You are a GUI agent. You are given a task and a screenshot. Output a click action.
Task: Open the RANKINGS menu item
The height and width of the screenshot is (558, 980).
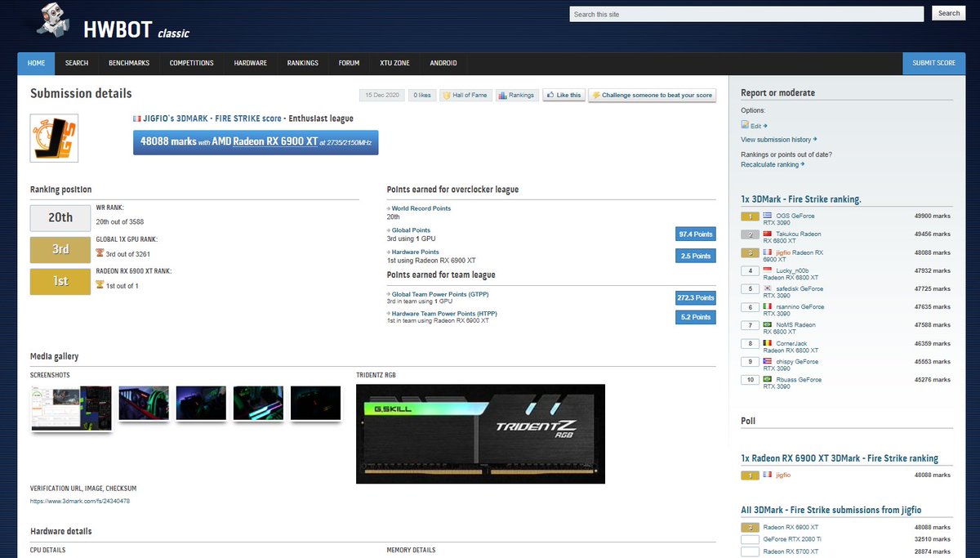click(x=303, y=63)
